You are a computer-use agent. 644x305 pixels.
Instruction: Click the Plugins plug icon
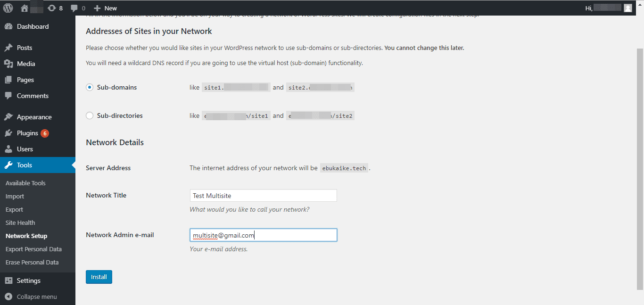click(8, 133)
